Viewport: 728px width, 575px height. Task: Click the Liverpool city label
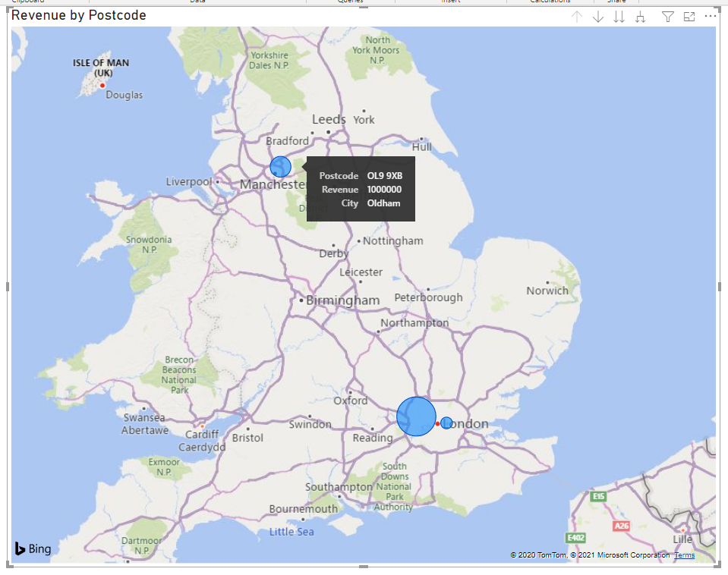pos(189,181)
